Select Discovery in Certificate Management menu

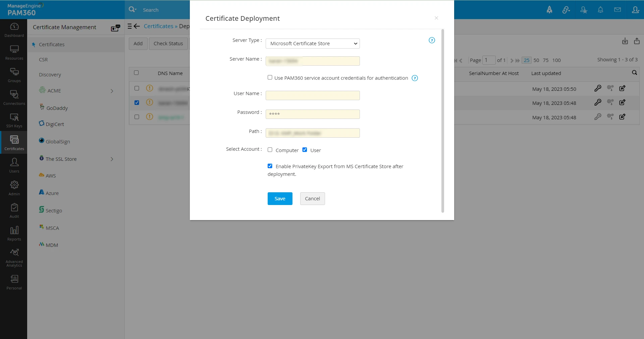coord(50,75)
